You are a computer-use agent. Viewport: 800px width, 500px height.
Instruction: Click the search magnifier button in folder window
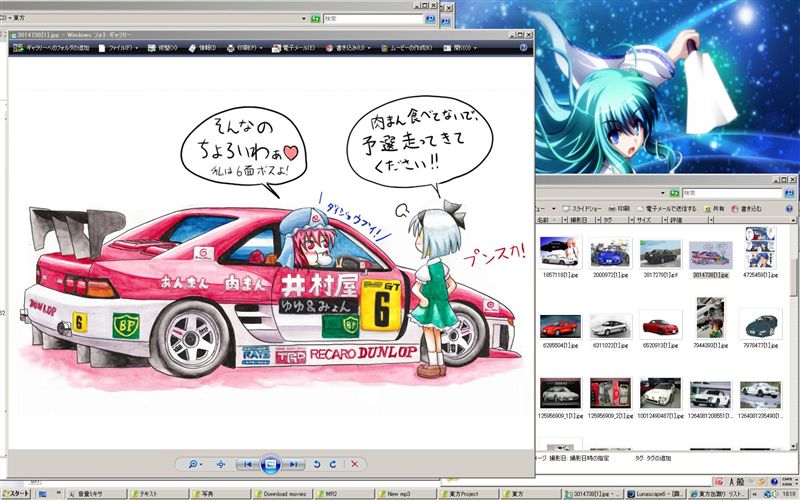click(789, 193)
